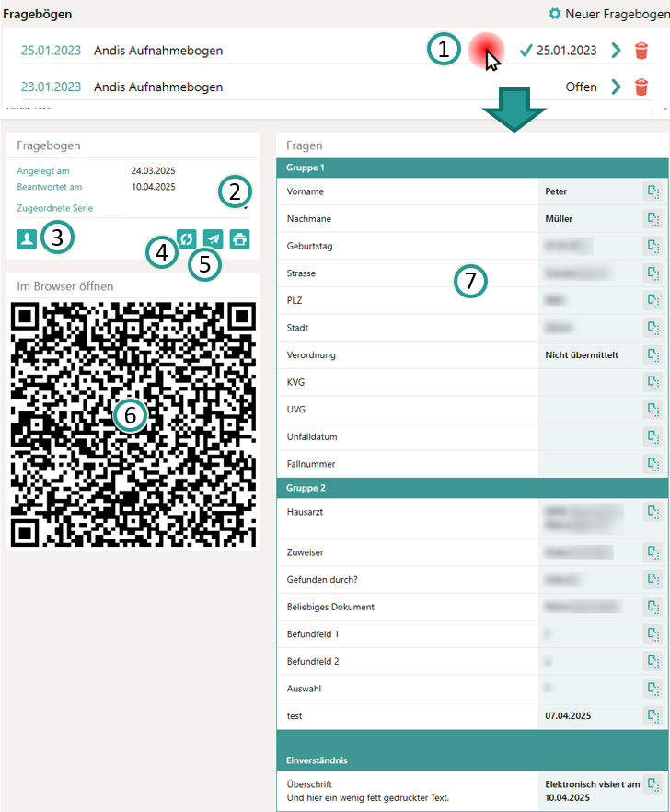Copy the UVG value icon
The image size is (670, 812).
[x=653, y=410]
